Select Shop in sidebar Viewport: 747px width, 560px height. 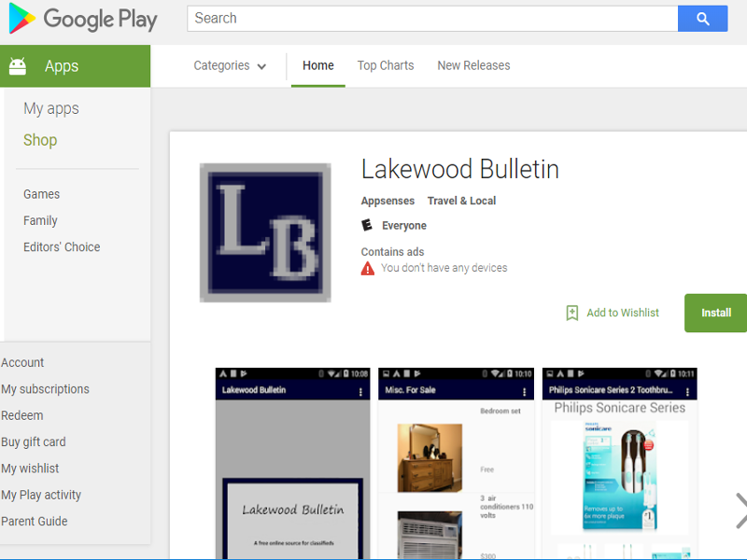click(x=40, y=140)
